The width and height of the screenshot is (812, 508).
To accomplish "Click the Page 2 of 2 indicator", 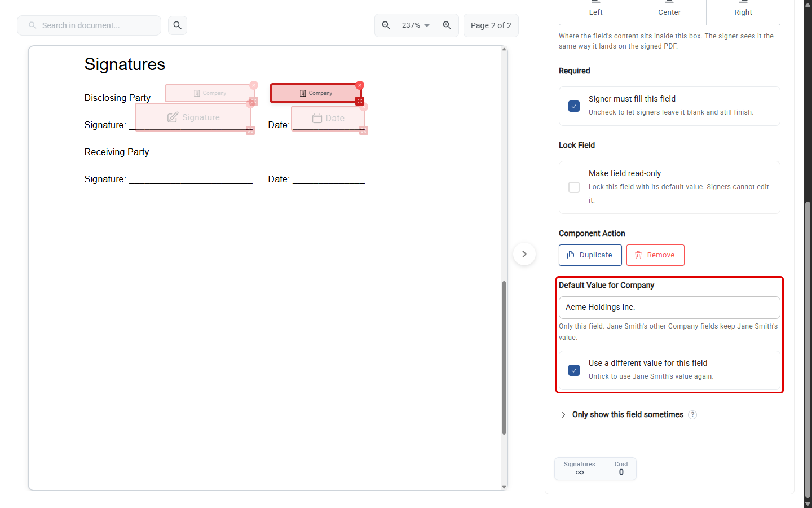I will click(x=491, y=25).
